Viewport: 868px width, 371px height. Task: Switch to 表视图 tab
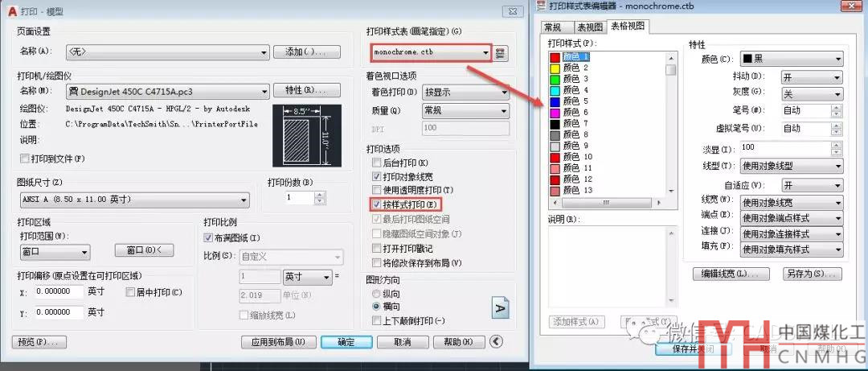tap(590, 27)
